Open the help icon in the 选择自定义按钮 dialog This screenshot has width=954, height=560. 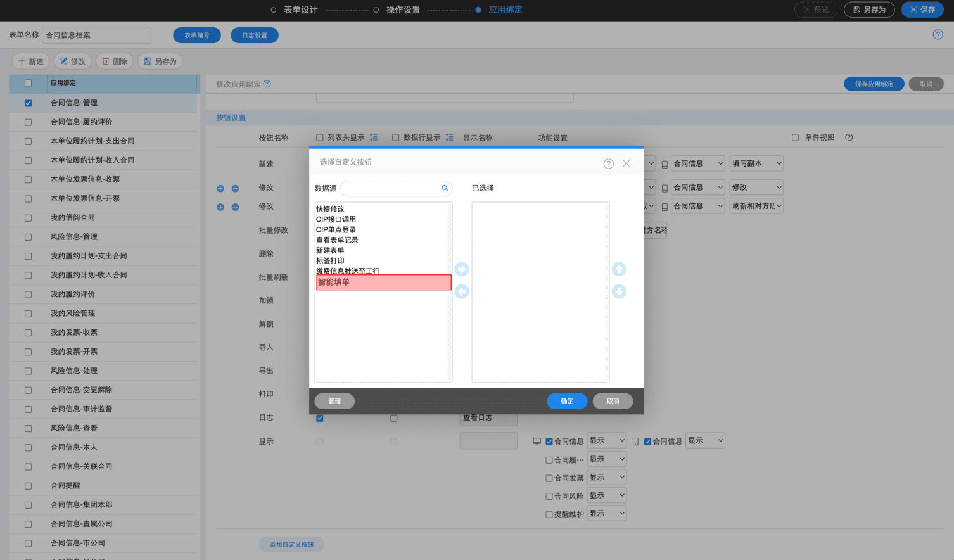[x=608, y=163]
